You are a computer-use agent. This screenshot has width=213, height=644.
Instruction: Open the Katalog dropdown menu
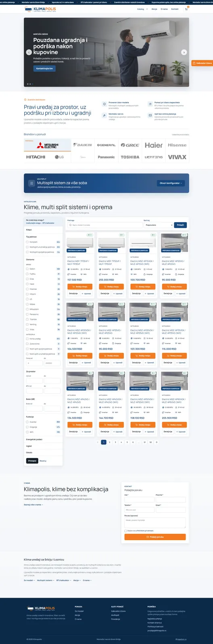(x=142, y=9)
